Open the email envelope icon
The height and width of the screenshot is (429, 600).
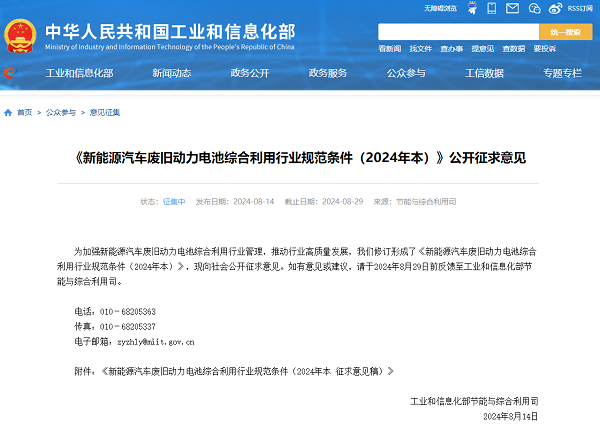[x=513, y=8]
